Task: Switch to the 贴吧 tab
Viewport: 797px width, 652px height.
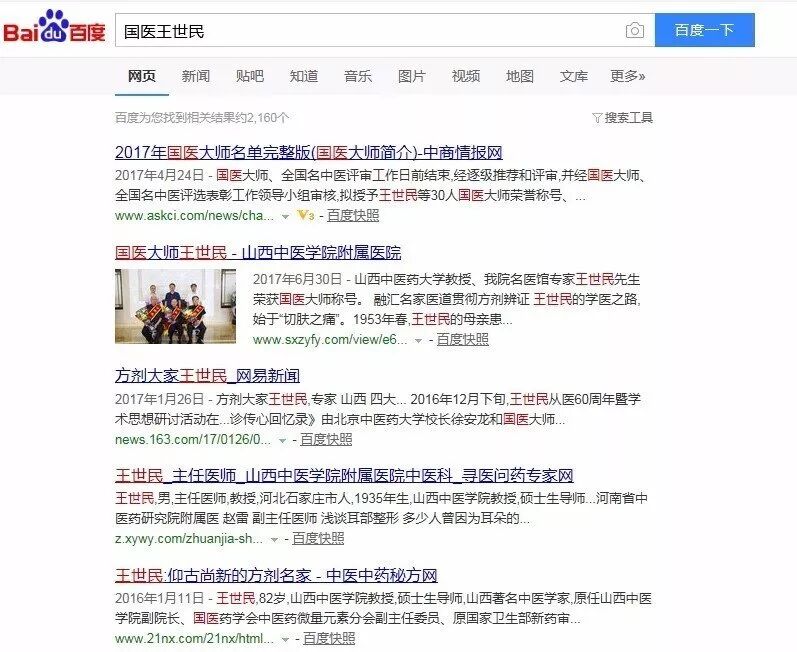Action: click(x=250, y=76)
